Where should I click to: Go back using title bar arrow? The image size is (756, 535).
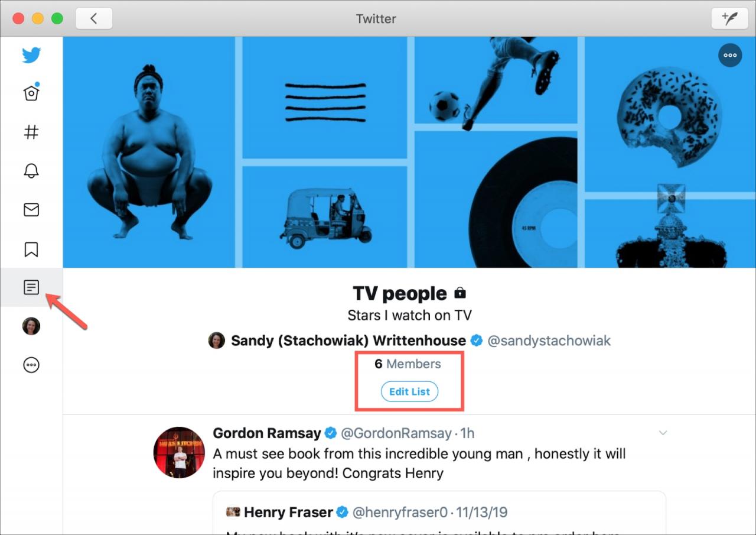coord(94,18)
